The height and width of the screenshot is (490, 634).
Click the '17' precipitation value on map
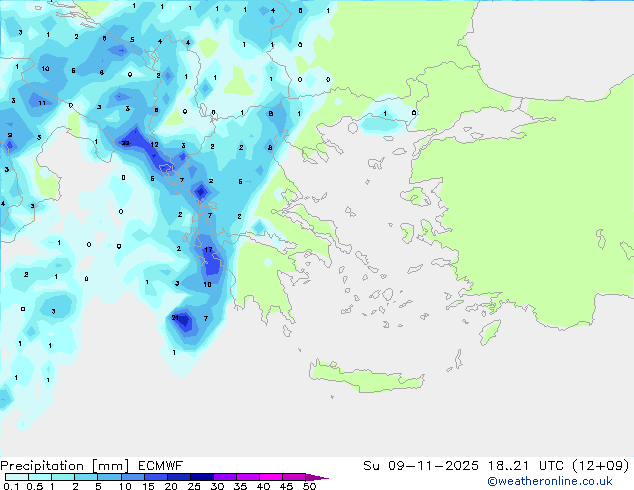(x=208, y=249)
